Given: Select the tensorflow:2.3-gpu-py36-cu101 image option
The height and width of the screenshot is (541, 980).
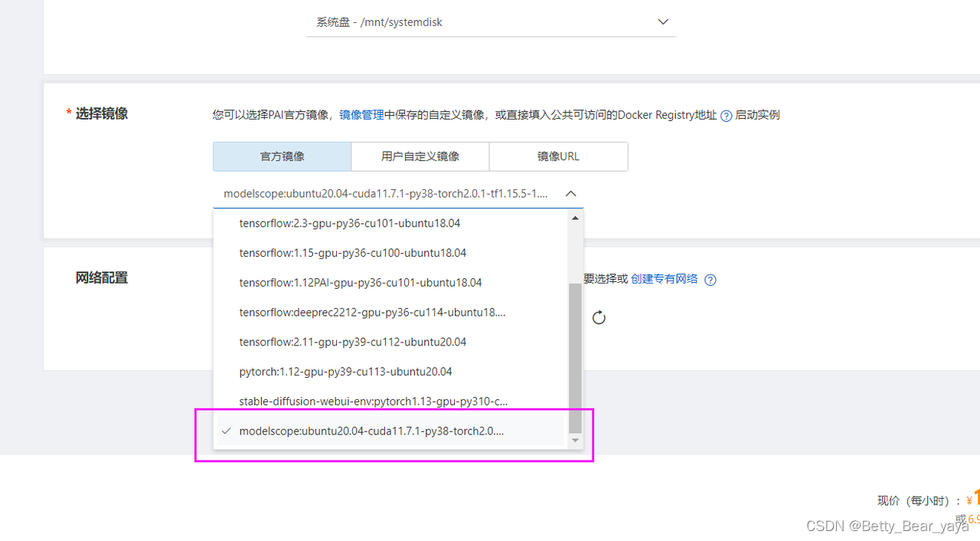Looking at the screenshot, I should tap(349, 223).
